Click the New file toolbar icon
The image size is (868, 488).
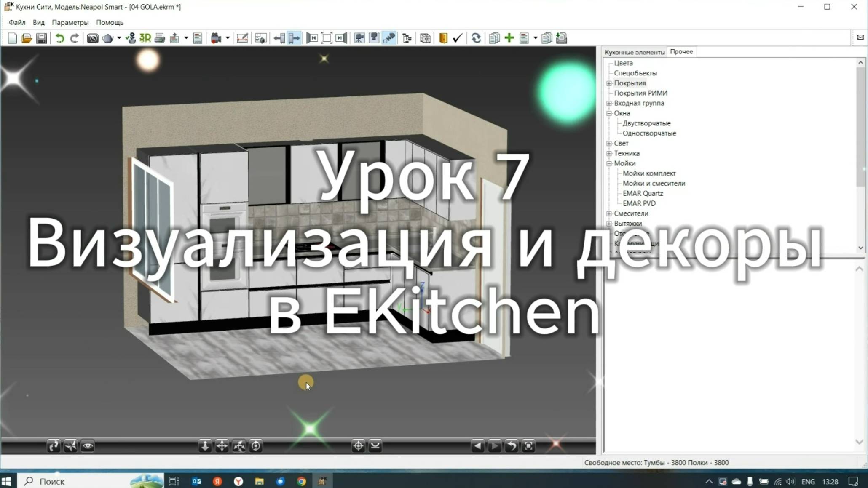(x=12, y=38)
